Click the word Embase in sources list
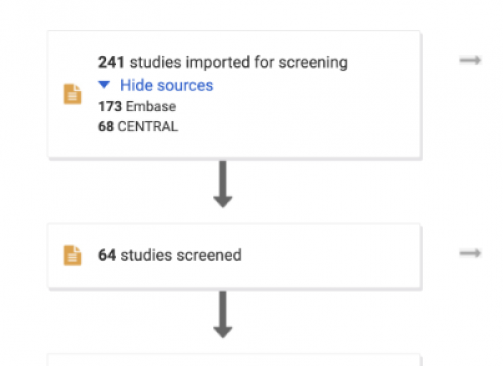This screenshot has width=503, height=366. tap(151, 107)
